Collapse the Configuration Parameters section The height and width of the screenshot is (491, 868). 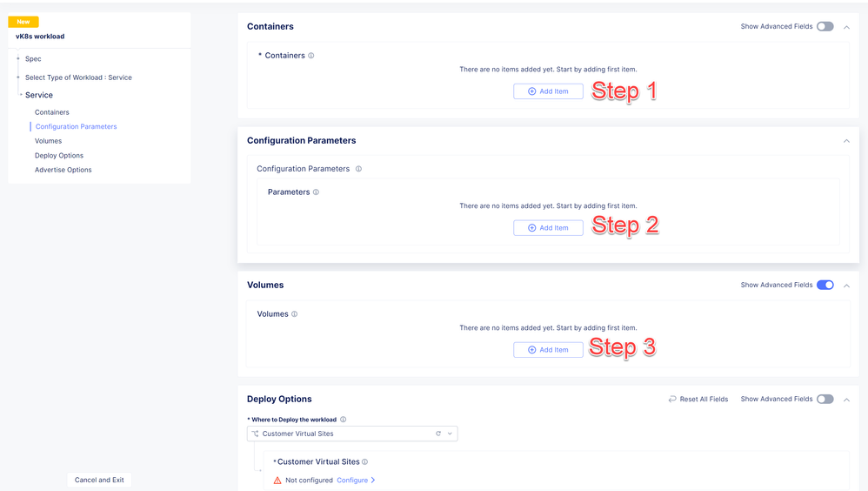tap(846, 141)
